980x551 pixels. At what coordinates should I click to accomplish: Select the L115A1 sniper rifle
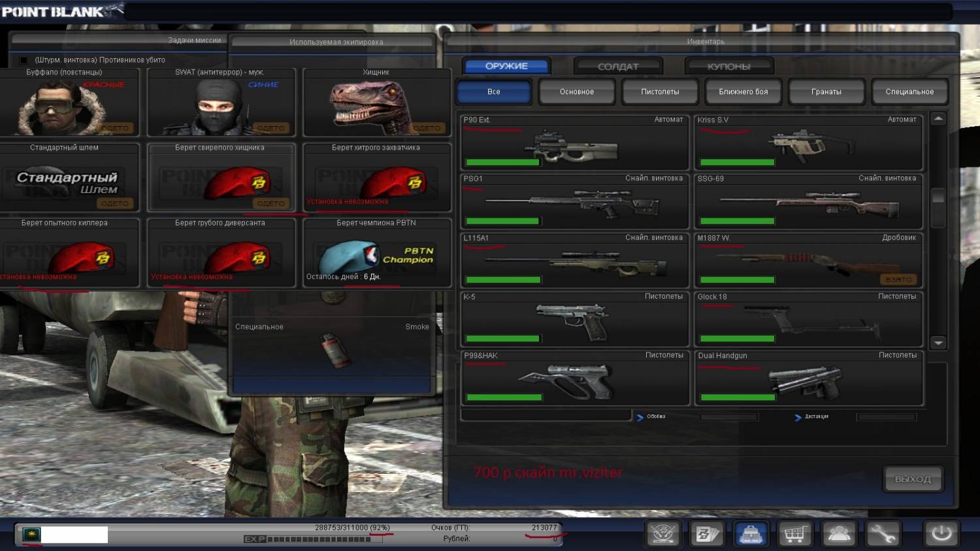click(575, 260)
